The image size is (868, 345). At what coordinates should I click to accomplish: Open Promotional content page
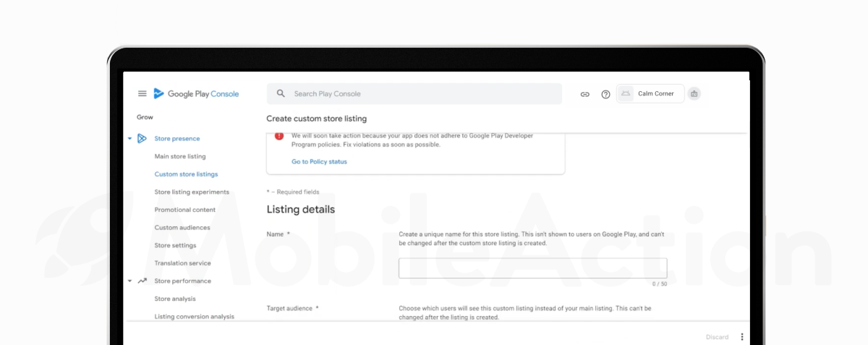[x=185, y=210]
